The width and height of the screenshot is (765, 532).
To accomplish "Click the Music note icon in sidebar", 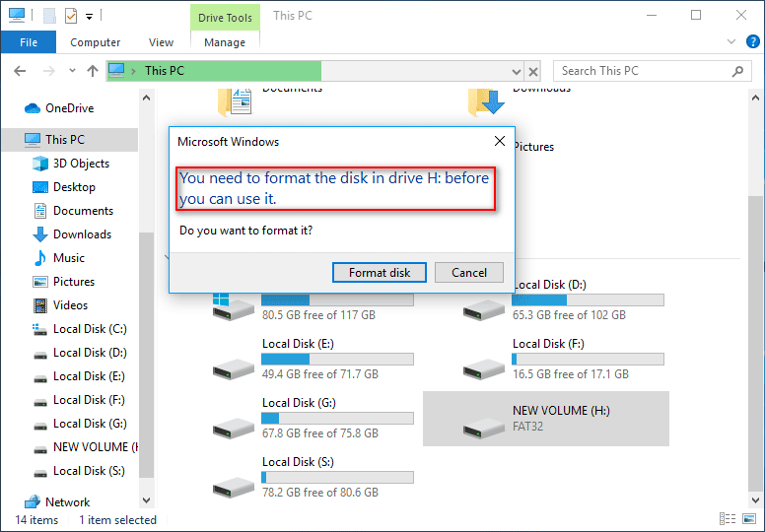I will (40, 258).
